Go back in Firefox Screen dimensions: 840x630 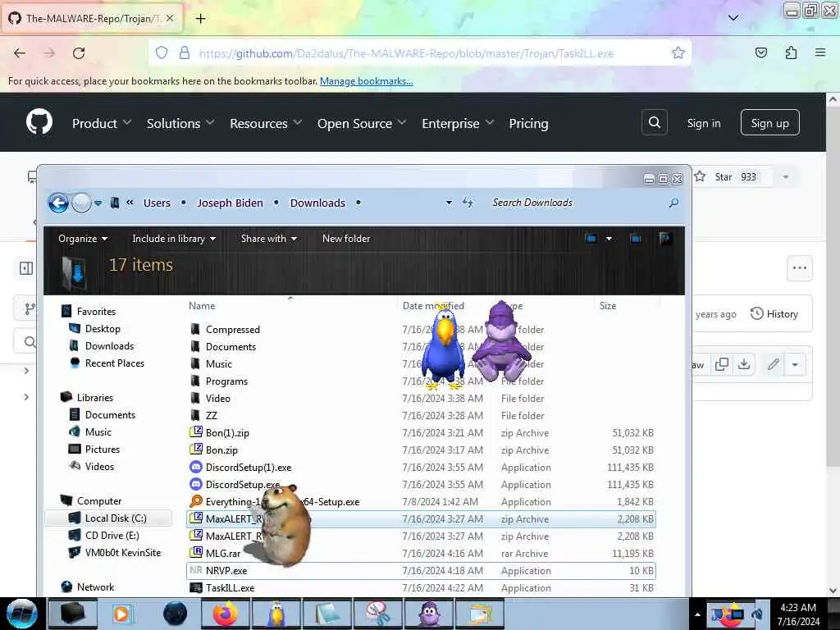point(20,53)
